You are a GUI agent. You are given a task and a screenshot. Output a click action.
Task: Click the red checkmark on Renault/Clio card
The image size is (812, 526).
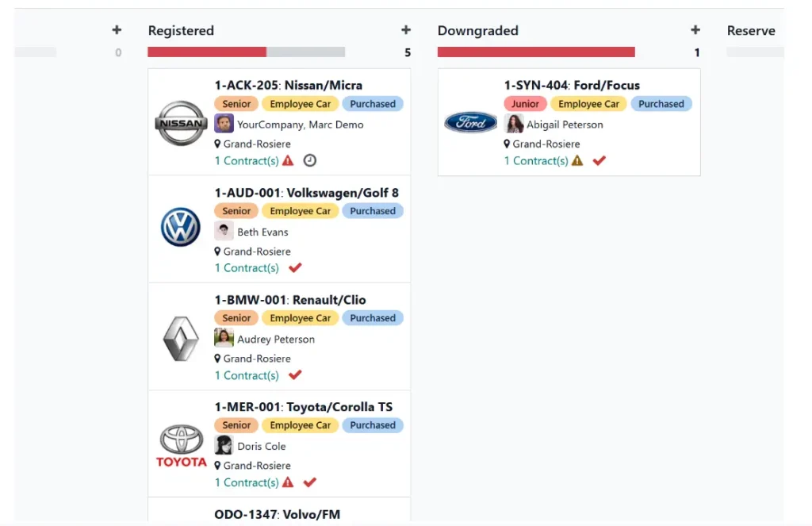coord(295,374)
